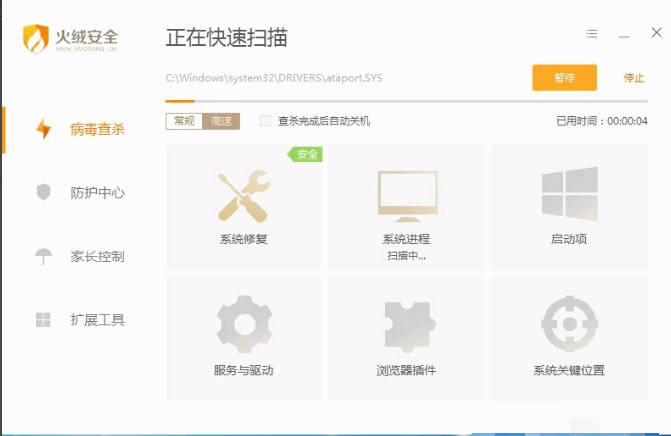Screen dimensions: 671x436
Task: Open the main menu list icon
Action: (x=592, y=33)
